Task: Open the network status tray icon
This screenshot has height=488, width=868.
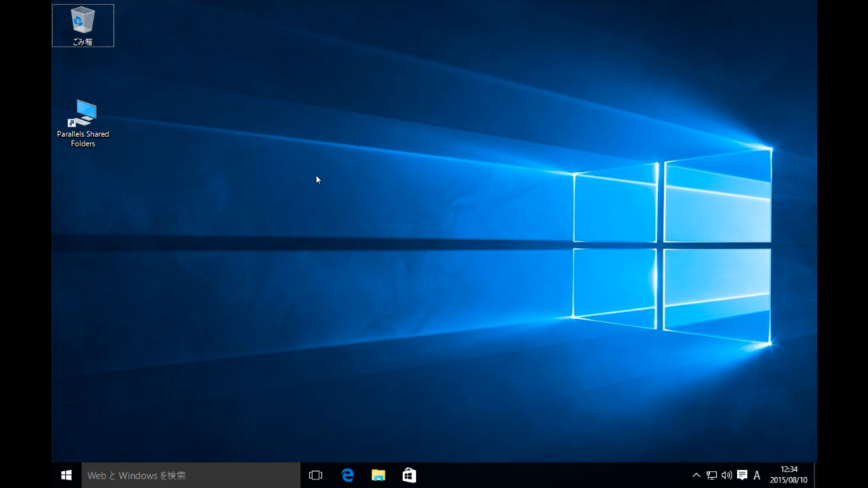Action: (x=712, y=476)
